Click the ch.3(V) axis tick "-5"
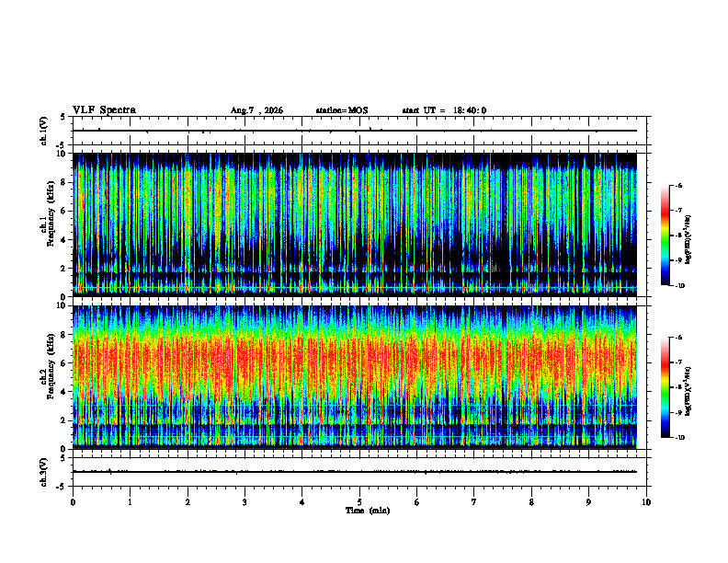The width and height of the screenshot is (728, 563). point(62,487)
